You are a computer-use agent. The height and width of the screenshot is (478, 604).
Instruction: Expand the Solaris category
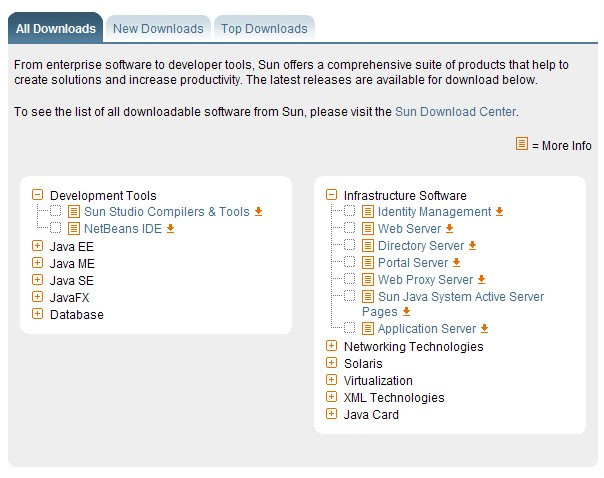click(331, 363)
